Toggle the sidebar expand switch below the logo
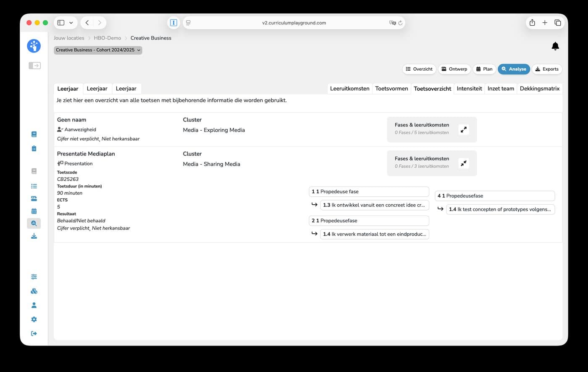 click(x=34, y=66)
